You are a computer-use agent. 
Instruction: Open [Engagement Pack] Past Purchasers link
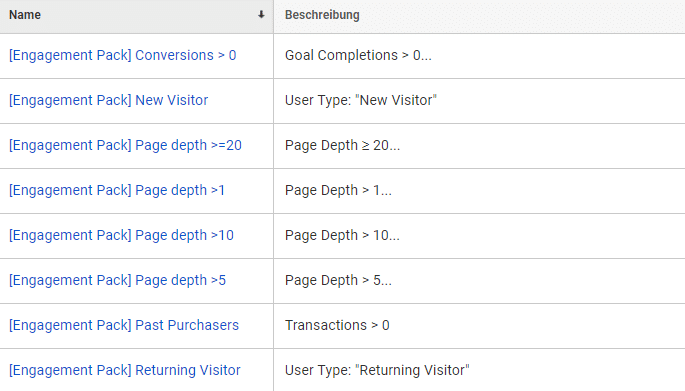124,325
